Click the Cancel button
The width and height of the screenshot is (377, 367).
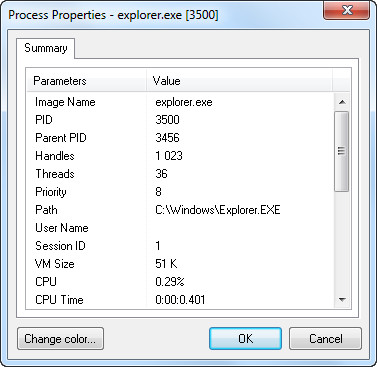[325, 339]
